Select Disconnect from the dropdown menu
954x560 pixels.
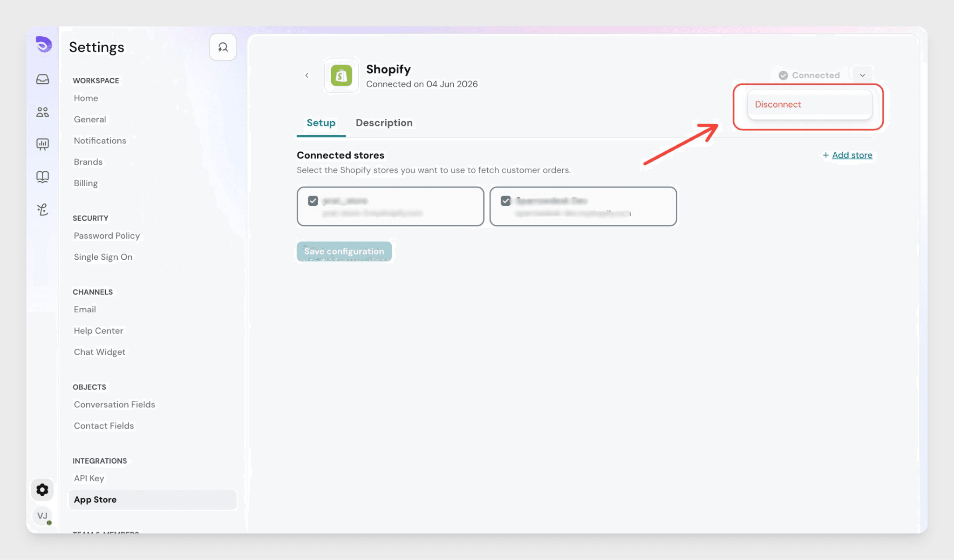810,104
